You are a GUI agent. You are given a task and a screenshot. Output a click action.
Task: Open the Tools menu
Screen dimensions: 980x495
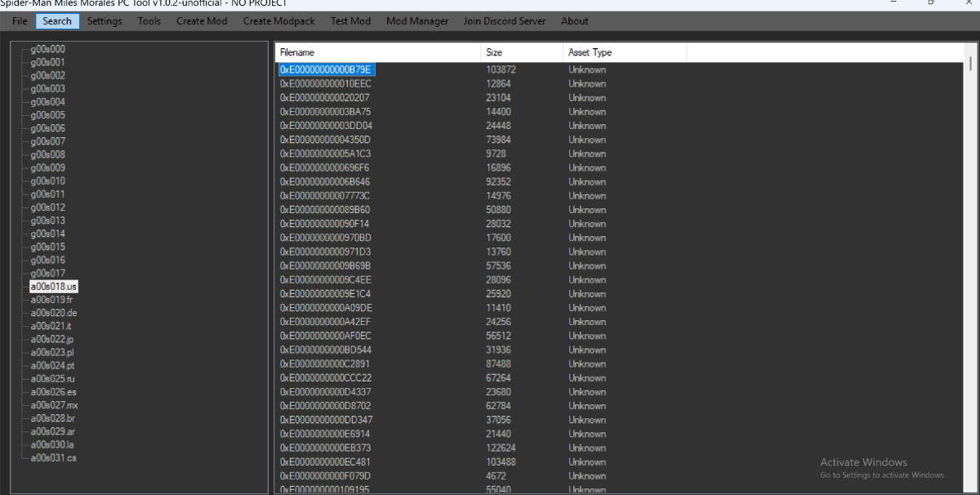pyautogui.click(x=149, y=21)
